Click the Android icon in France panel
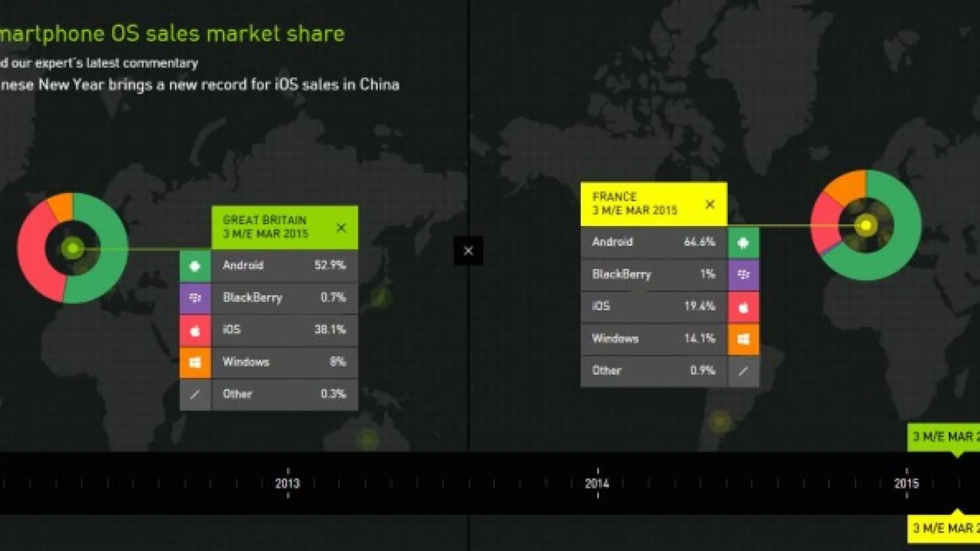This screenshot has width=980, height=551. click(x=743, y=242)
